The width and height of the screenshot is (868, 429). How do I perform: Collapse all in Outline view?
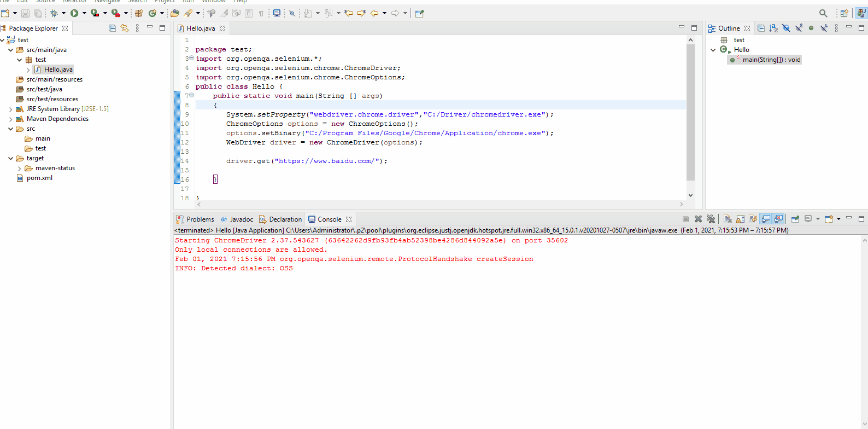761,28
